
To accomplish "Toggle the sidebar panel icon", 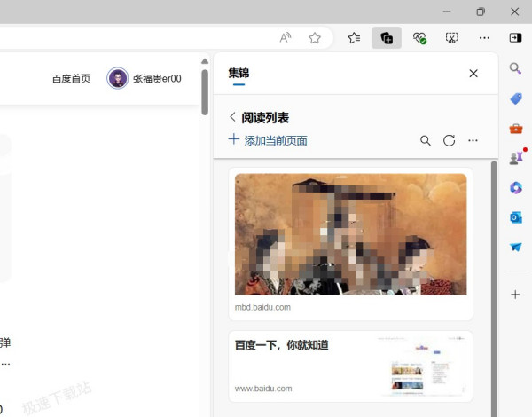I will point(515,37).
